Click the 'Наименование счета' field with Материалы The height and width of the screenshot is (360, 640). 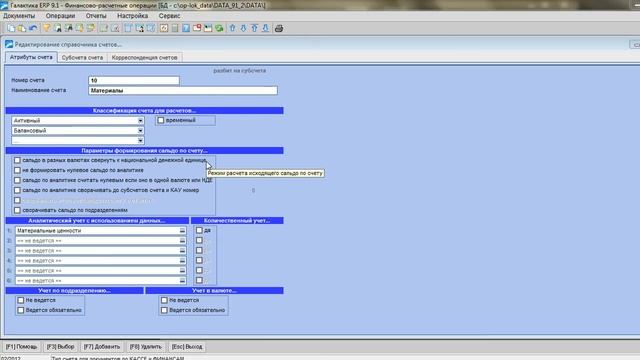coord(183,91)
